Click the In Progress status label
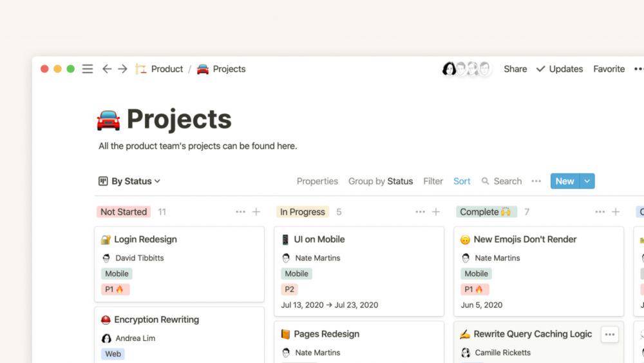Image resolution: width=644 pixels, height=363 pixels. (302, 211)
